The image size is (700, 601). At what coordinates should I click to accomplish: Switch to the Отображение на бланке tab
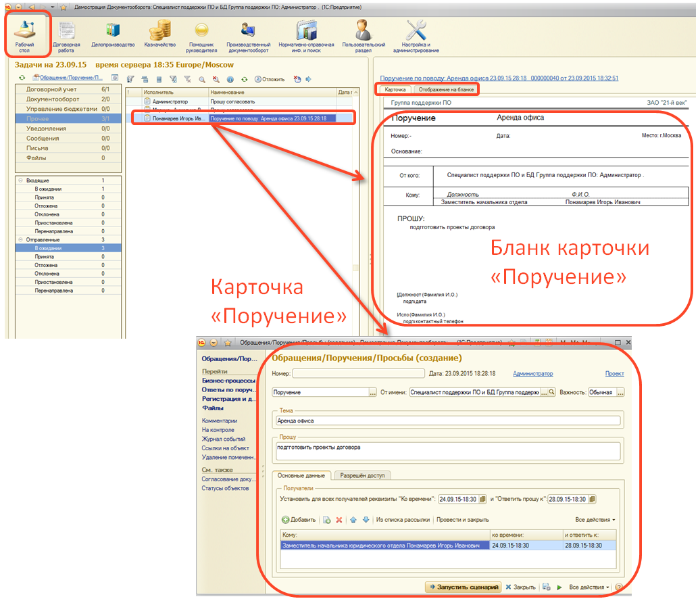446,89
